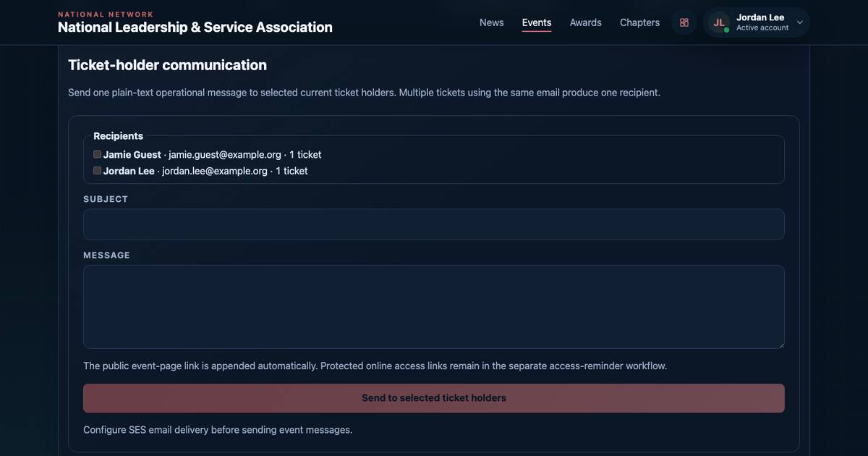Click the JL avatar icon

pos(719,22)
